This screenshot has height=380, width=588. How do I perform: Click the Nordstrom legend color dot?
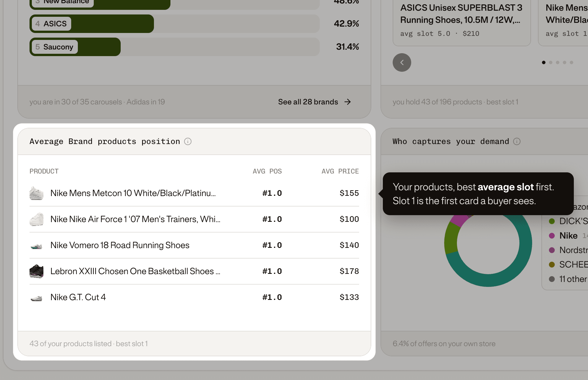(x=552, y=250)
